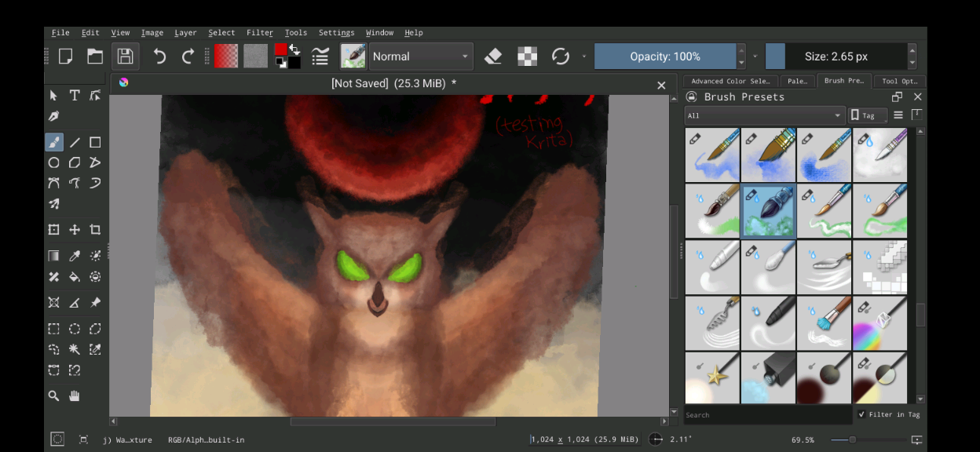Open brush presets view mode menu
Screen dimensions: 980x452
(898, 115)
